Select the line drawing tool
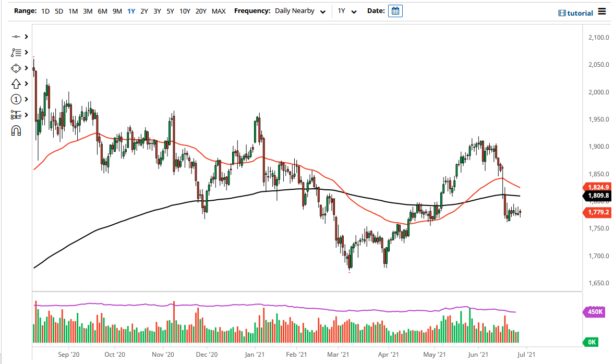614x364 pixels. pos(16,37)
